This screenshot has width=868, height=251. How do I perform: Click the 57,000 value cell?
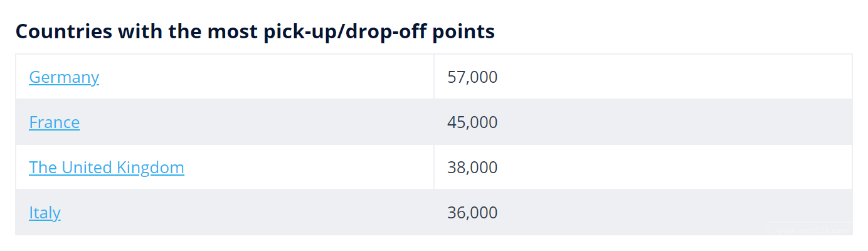point(472,77)
